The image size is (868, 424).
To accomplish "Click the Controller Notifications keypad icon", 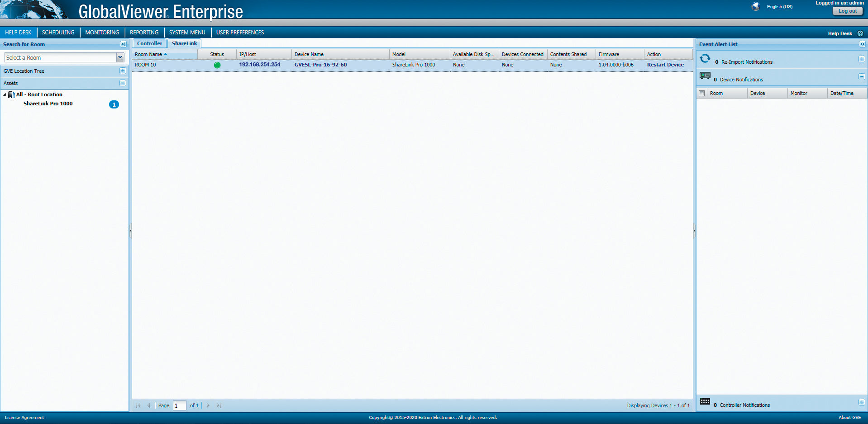I will click(x=705, y=401).
